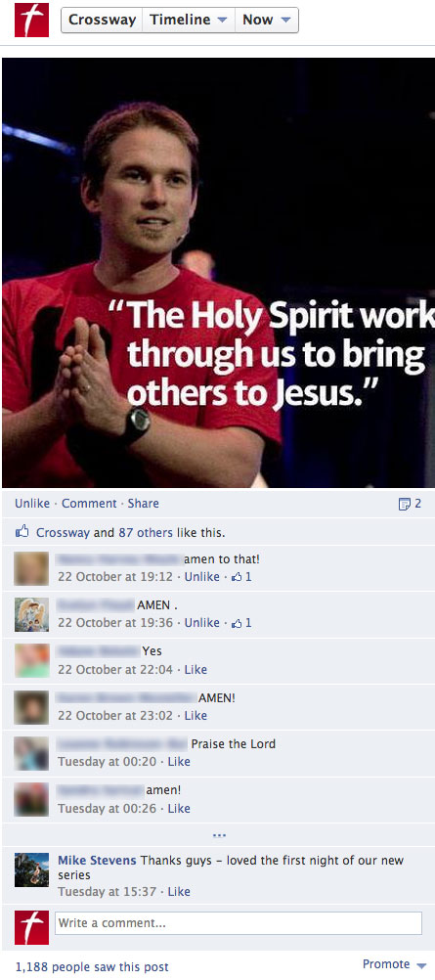Like the 'Praise the Lord' comment
The height and width of the screenshot is (980, 435).
[x=179, y=761]
